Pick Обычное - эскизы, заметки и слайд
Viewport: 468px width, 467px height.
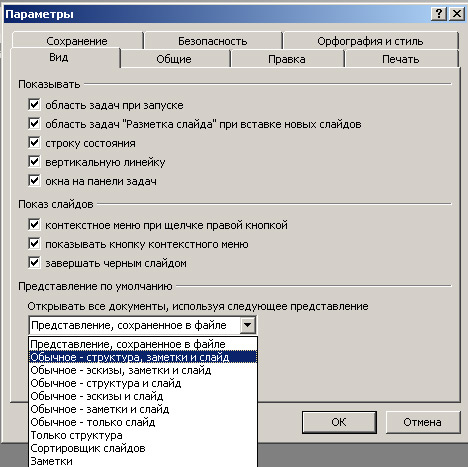pyautogui.click(x=143, y=370)
